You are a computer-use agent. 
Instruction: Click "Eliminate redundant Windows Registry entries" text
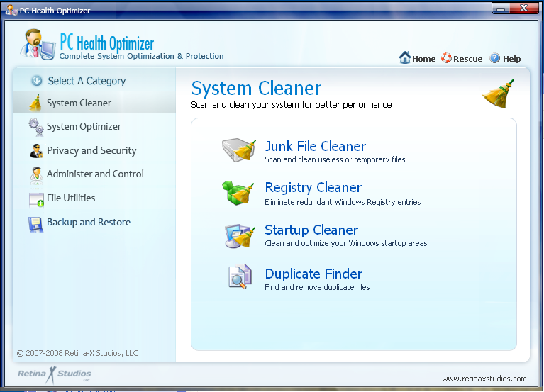343,202
